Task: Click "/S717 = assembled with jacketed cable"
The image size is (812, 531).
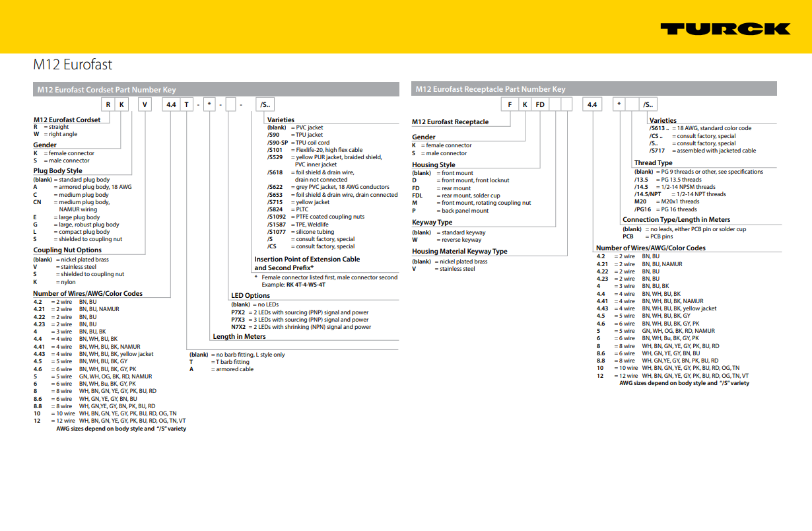Action: (702, 151)
